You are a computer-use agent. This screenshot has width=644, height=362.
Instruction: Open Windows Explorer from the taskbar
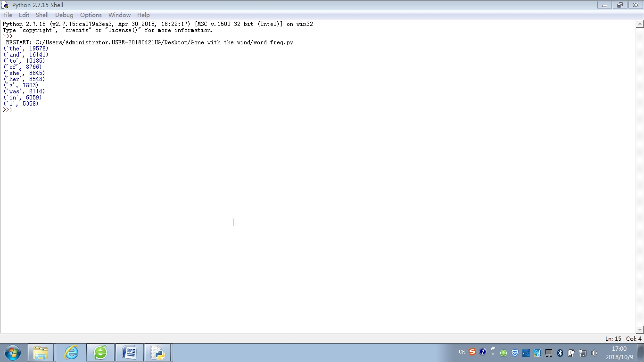click(41, 353)
